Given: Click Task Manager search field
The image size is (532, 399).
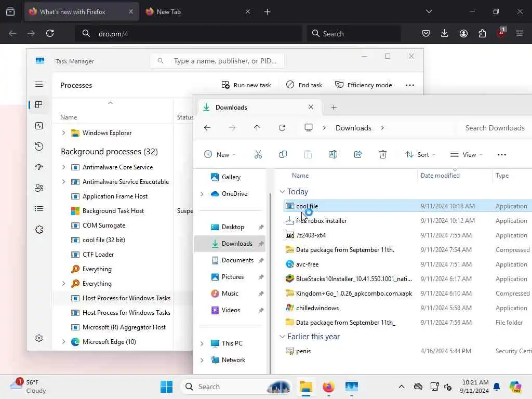Looking at the screenshot, I should [x=217, y=61].
